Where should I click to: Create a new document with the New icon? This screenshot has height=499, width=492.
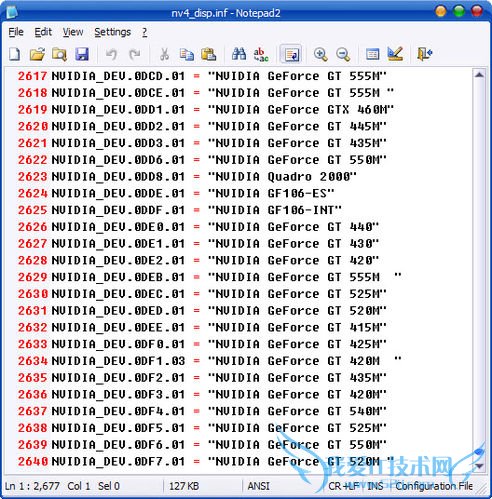point(15,54)
